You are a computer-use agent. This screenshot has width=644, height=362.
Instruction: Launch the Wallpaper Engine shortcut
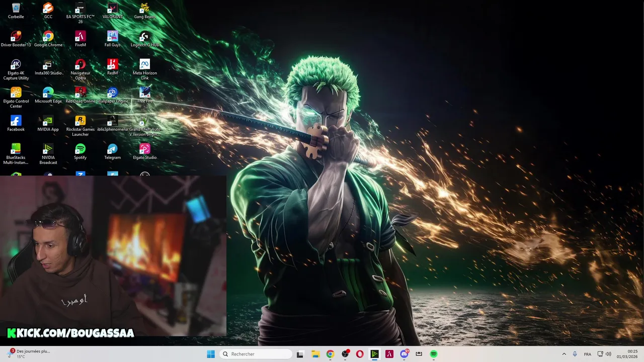point(112,95)
